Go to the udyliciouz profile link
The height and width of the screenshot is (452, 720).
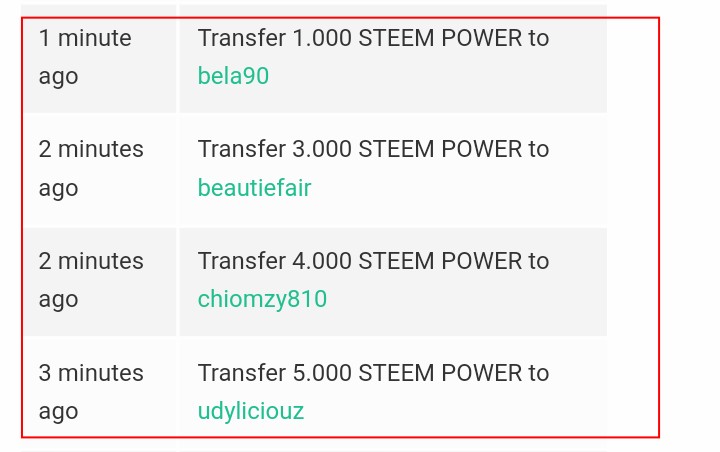(251, 411)
